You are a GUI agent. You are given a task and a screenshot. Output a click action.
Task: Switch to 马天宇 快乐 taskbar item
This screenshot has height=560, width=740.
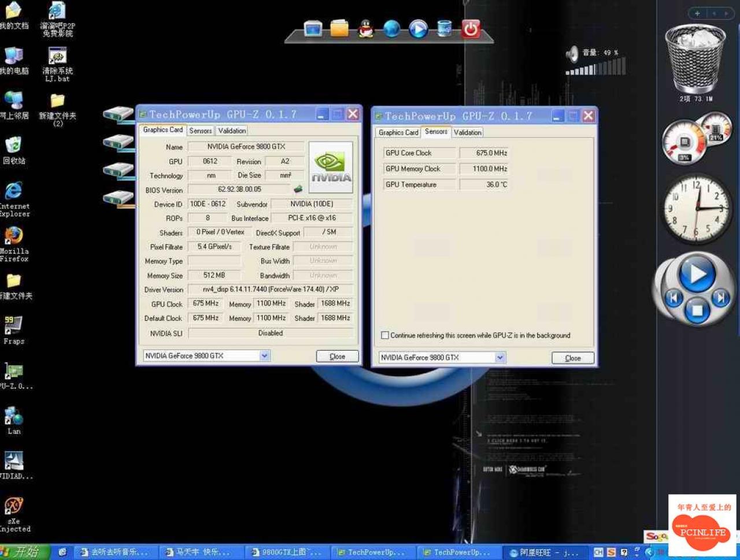tap(201, 552)
